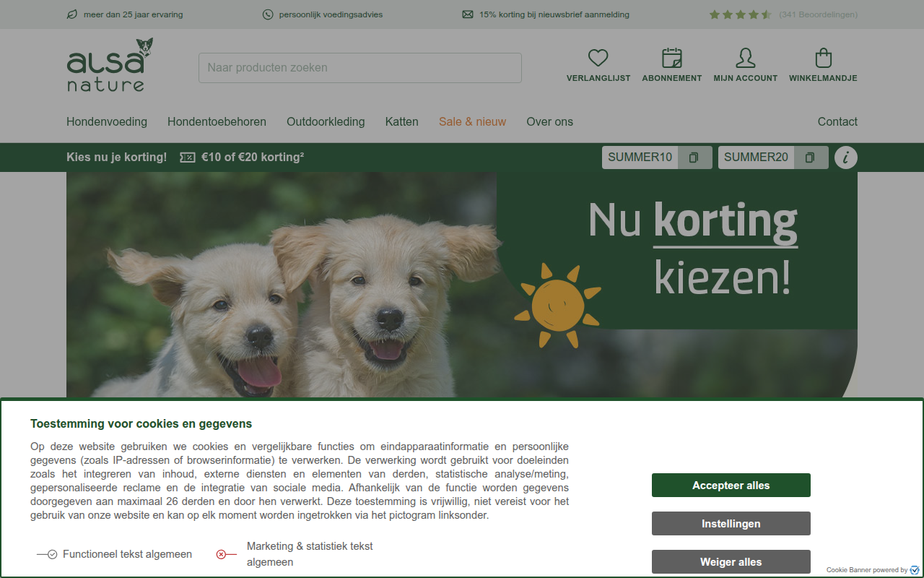Click the product search field
The image size is (924, 578).
[360, 68]
